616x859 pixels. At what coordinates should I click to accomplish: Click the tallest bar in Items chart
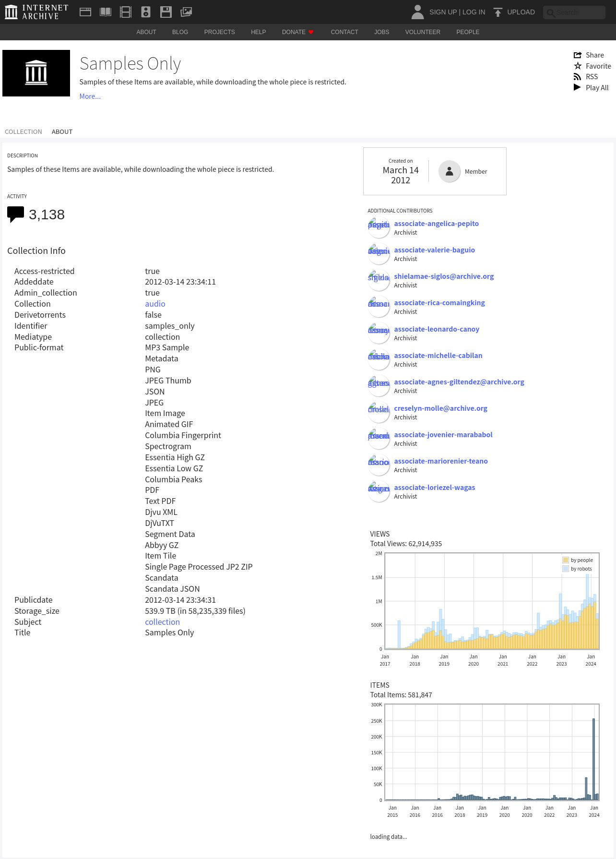point(593,759)
